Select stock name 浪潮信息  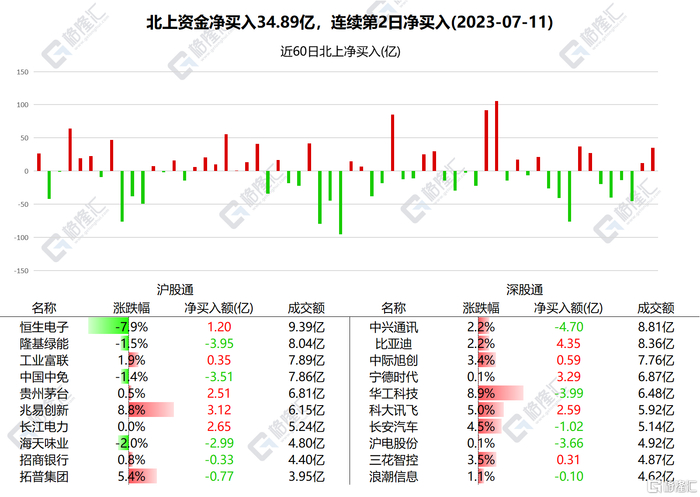pyautogui.click(x=393, y=476)
